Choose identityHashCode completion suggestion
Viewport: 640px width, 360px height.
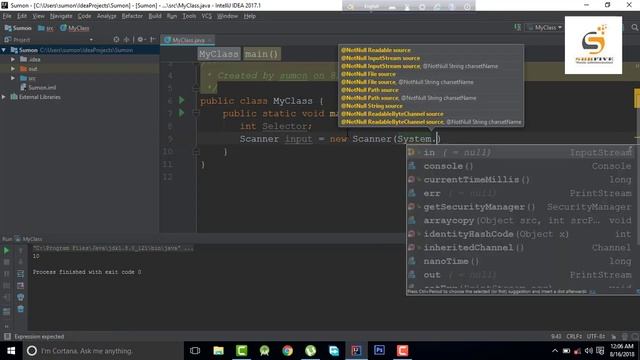click(x=520, y=234)
